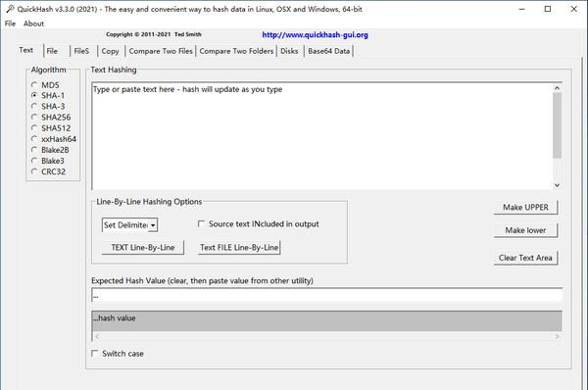The height and width of the screenshot is (390, 588).
Task: Open the Compare Two Files tab
Action: click(161, 51)
